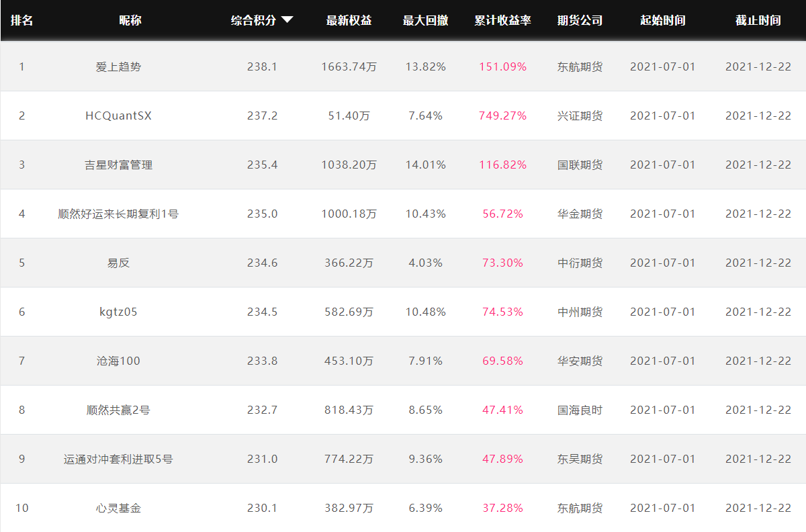Click the 1663.74万 equity cell
806x532 pixels.
[349, 66]
